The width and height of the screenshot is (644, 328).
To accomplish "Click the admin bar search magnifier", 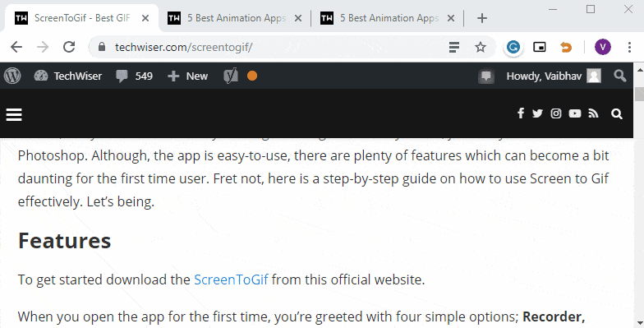I will pos(619,76).
